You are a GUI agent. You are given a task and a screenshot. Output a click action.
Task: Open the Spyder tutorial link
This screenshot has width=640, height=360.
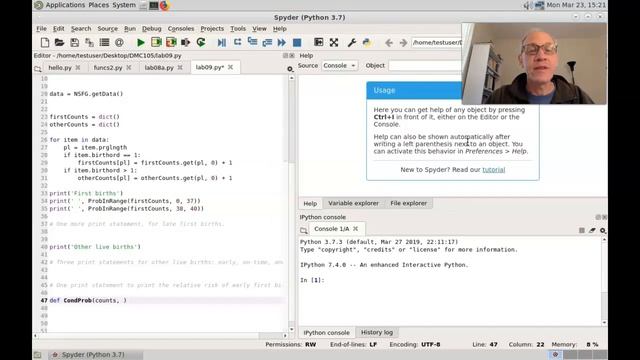pos(493,170)
